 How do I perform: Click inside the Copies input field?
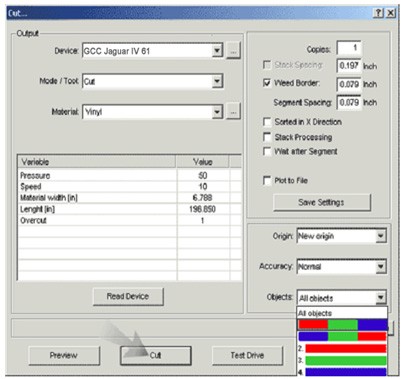349,48
